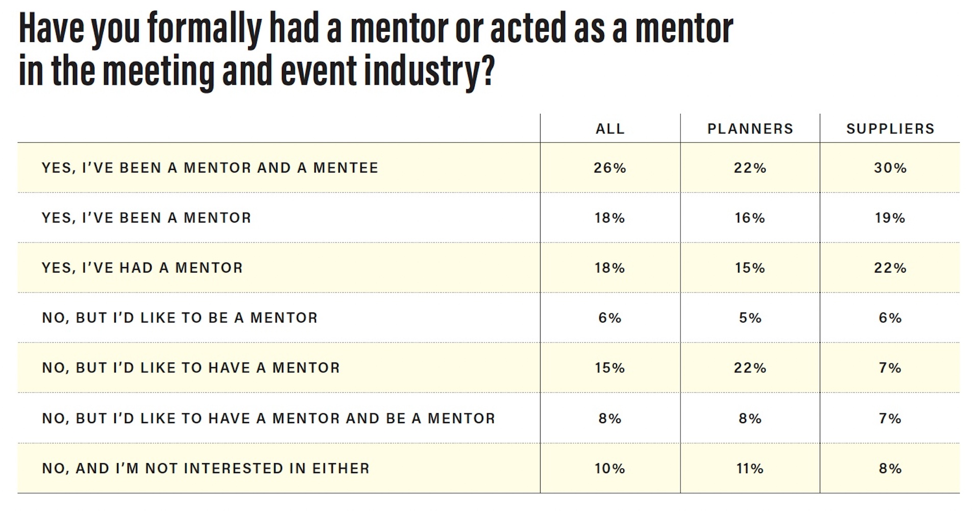This screenshot has height=511, width=980.
Task: Select the 30% cell under SUPPLIERS
Action: [890, 168]
